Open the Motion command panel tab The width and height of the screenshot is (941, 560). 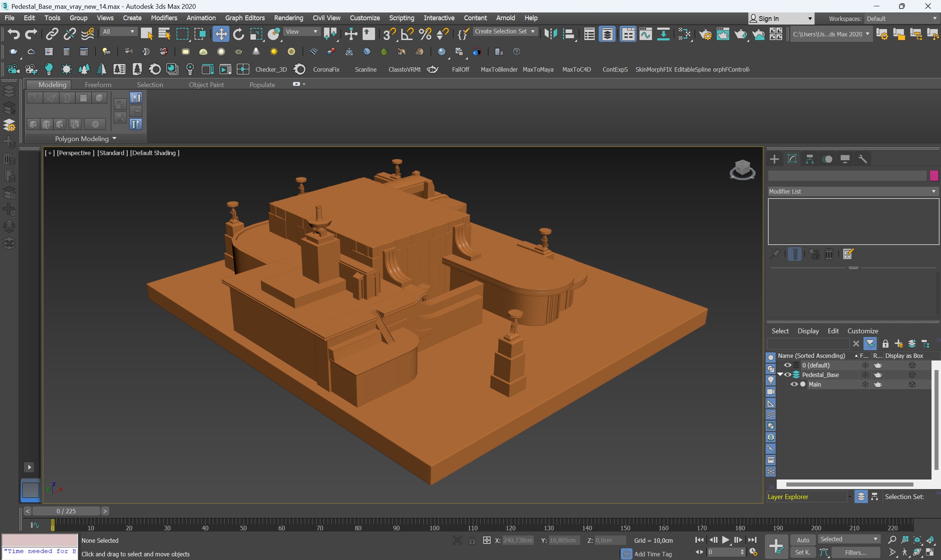tap(828, 159)
